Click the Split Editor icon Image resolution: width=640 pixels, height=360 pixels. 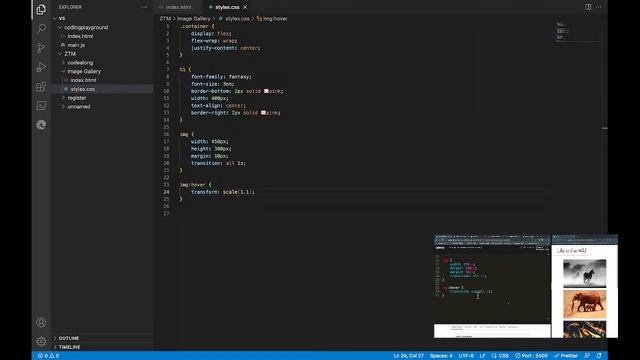[x=588, y=7]
